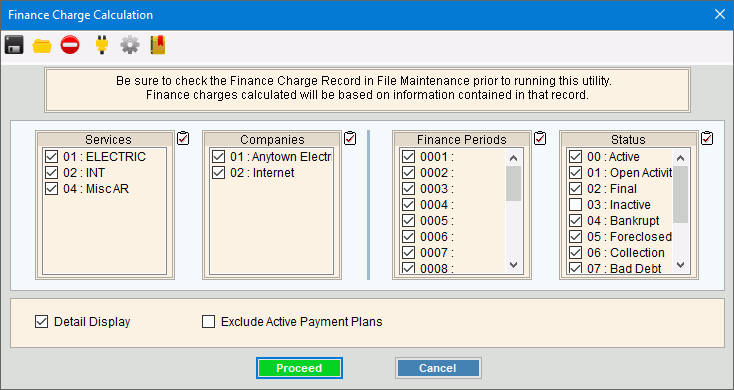Click the save floppy disk toolbar icon
This screenshot has height=390, width=734.
coord(14,45)
